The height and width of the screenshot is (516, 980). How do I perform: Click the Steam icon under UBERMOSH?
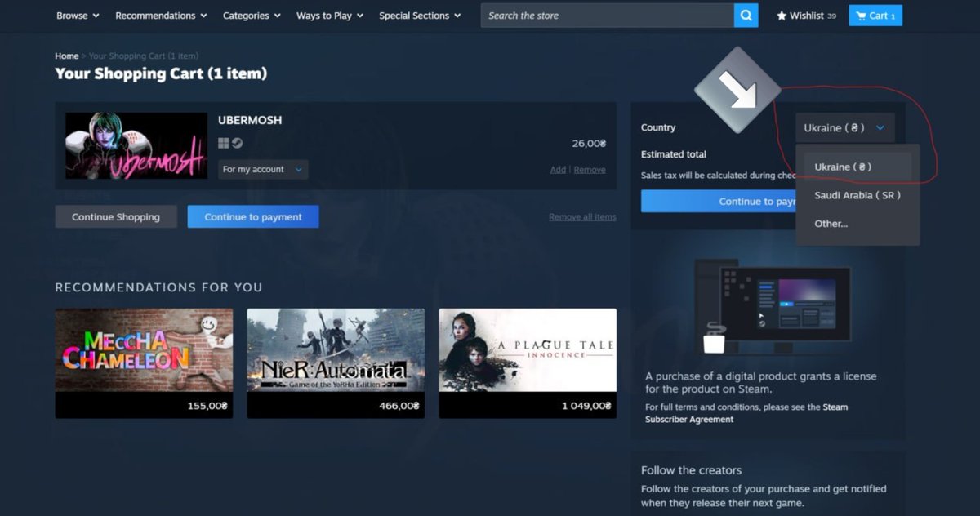(237, 143)
